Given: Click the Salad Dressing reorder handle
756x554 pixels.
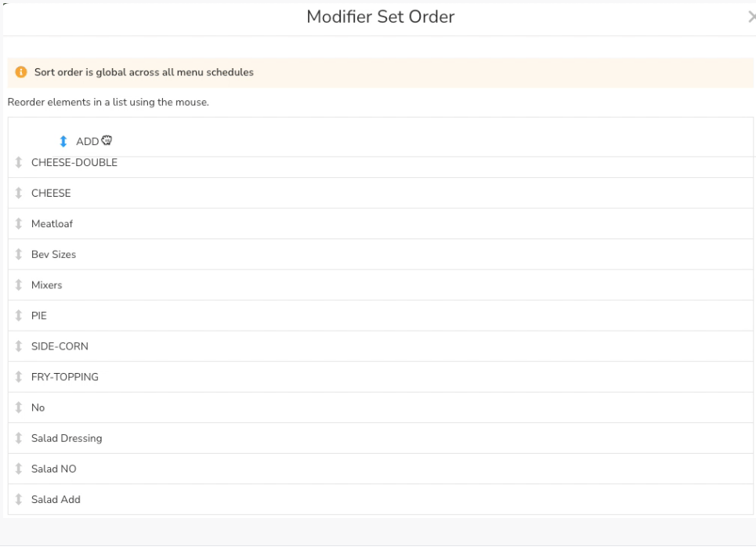Looking at the screenshot, I should 19,438.
